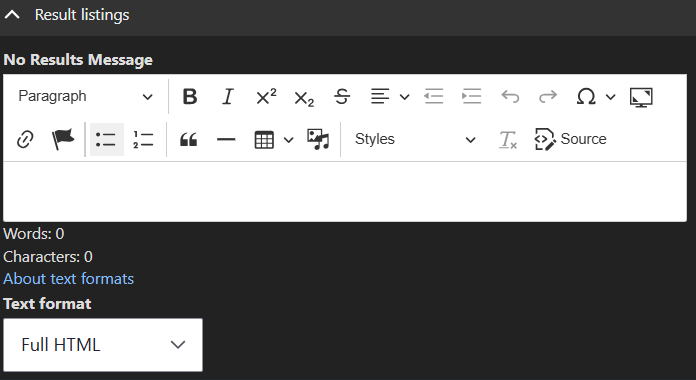Viewport: 696px width, 380px height.
Task: Open the Full HTML text format dropdown
Action: pyautogui.click(x=103, y=345)
